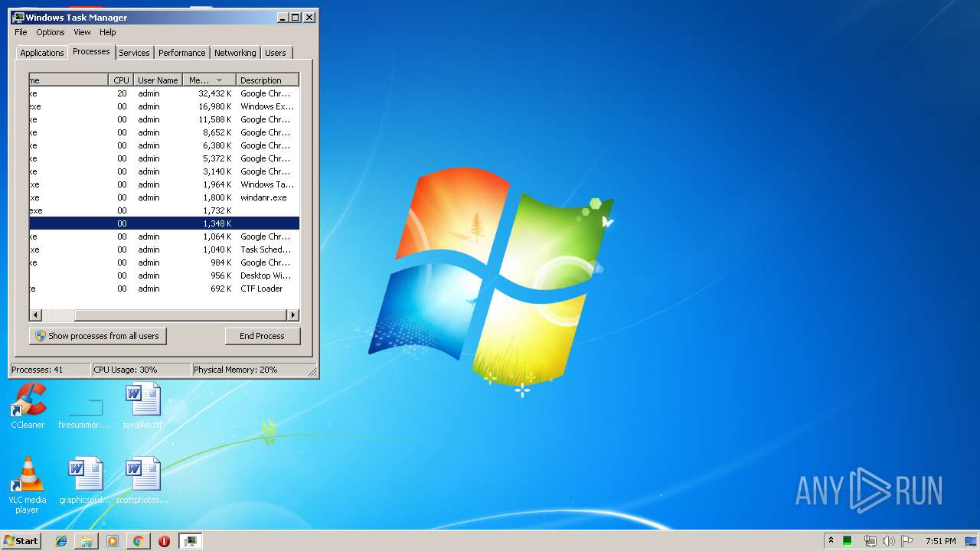Open Google Chrome from the taskbar
This screenshot has width=980, height=551.
point(138,541)
